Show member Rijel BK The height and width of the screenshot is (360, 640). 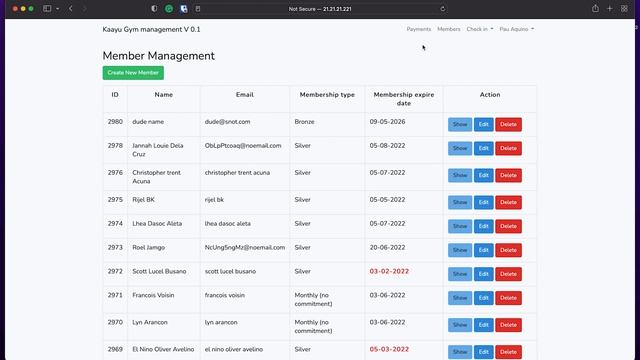coord(460,202)
